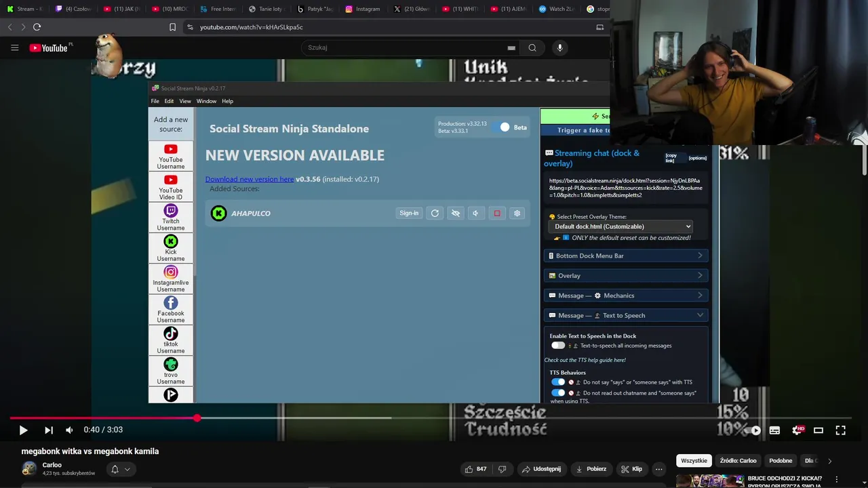
Task: Open Social Stream Ninja Window menu
Action: [206, 101]
